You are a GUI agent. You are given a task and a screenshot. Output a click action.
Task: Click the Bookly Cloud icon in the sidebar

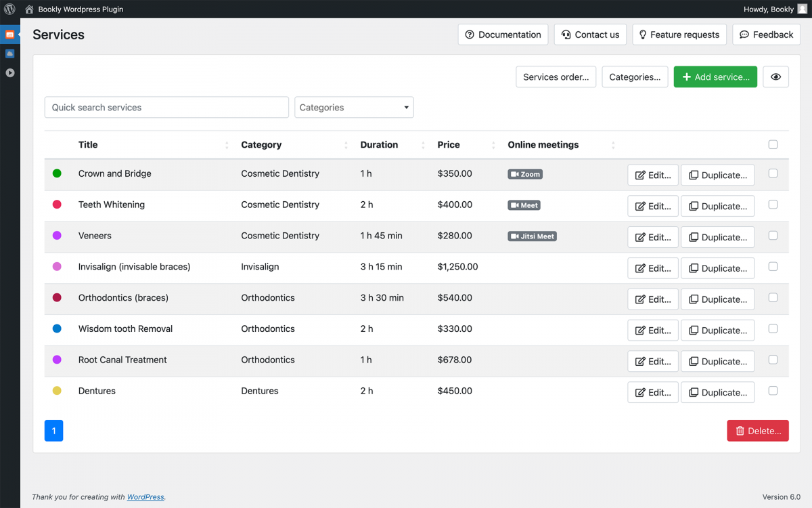pos(9,54)
